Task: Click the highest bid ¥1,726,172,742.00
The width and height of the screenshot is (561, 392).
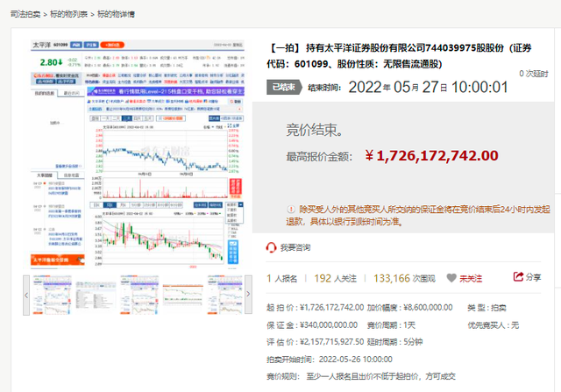Action: coord(431,156)
